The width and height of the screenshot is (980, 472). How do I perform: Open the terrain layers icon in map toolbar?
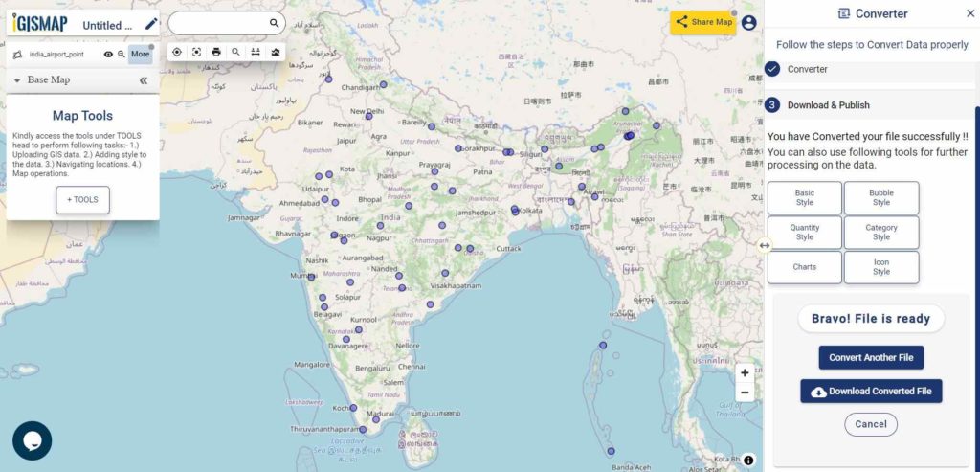point(275,52)
